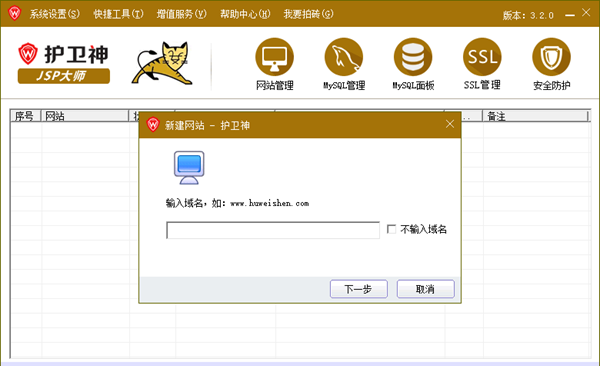Click the 输入域名 example hint text
The height and width of the screenshot is (366, 600).
[x=237, y=203]
